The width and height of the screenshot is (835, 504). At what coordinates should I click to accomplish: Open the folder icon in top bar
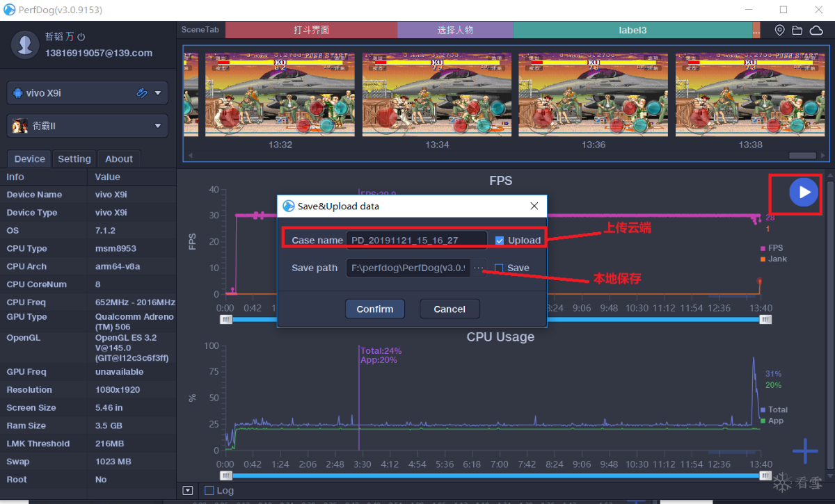coord(797,31)
